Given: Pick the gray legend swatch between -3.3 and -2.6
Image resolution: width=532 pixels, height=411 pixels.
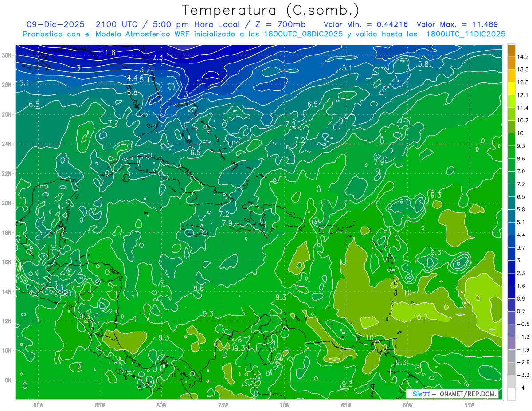Looking at the screenshot, I should (x=511, y=368).
